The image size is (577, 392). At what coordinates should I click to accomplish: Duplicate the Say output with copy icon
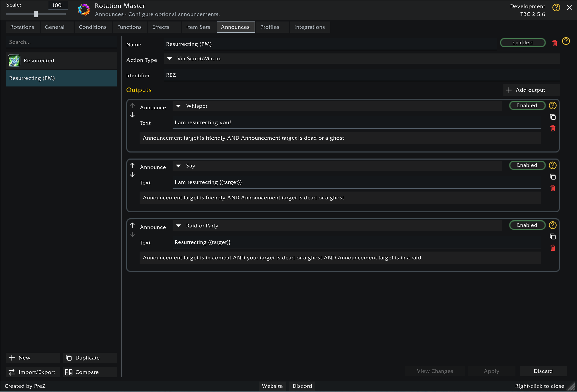coord(553,177)
